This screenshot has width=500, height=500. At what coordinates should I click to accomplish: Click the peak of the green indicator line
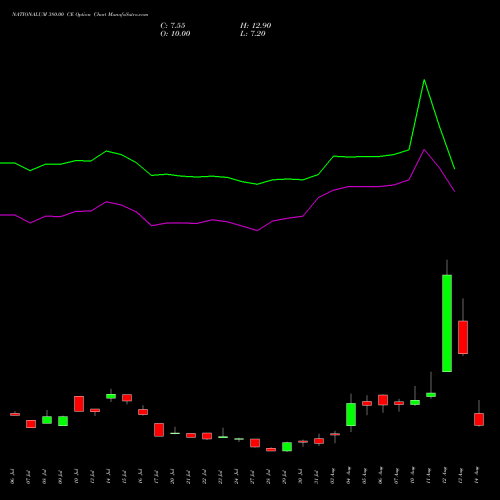coord(424,80)
